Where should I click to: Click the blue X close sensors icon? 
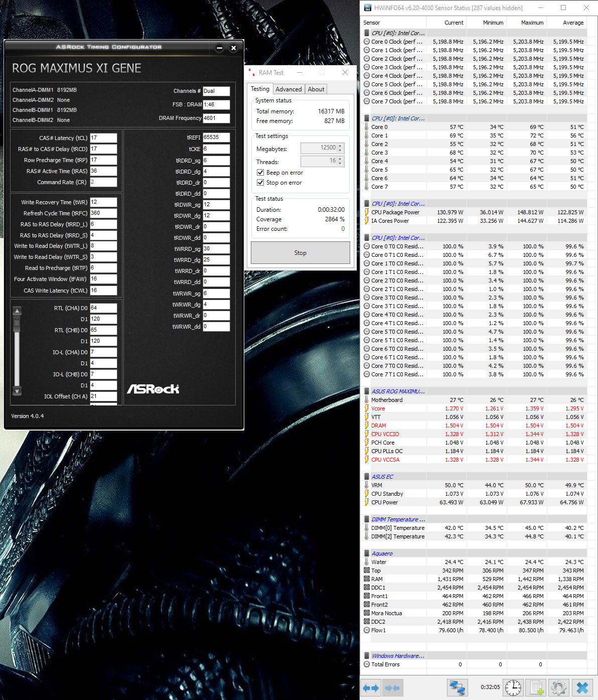coord(582,687)
